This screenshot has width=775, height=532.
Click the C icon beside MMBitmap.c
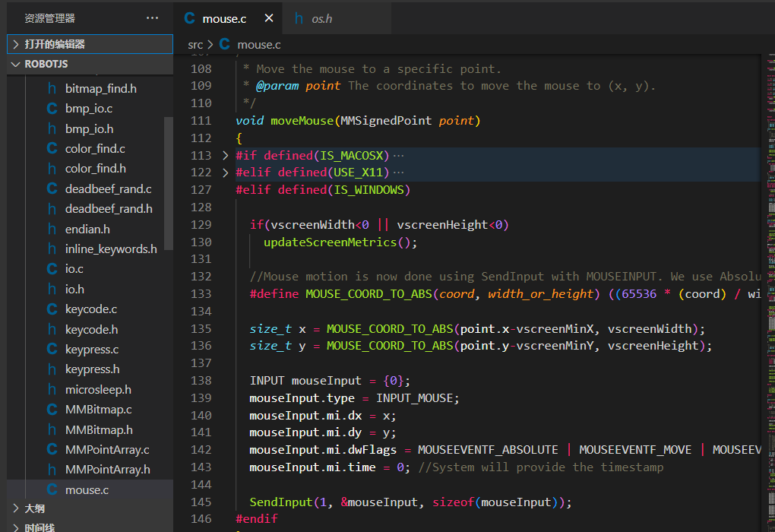(52, 410)
